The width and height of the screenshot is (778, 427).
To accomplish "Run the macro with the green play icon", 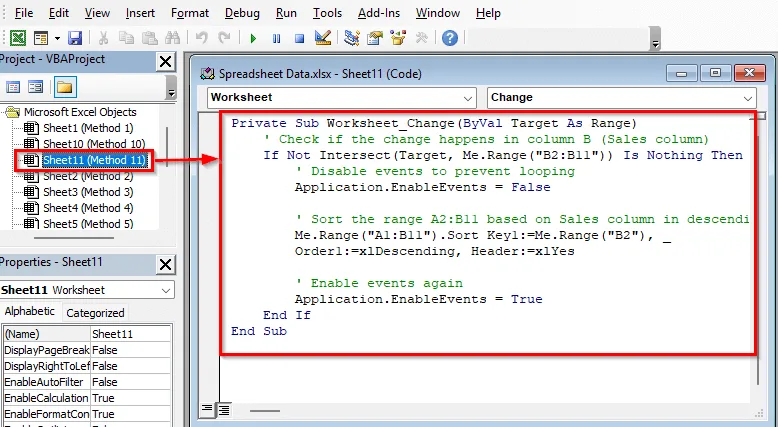I will point(253,38).
